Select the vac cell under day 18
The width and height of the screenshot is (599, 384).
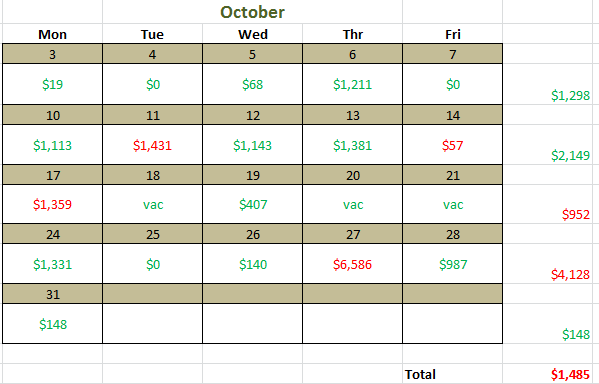click(x=152, y=204)
